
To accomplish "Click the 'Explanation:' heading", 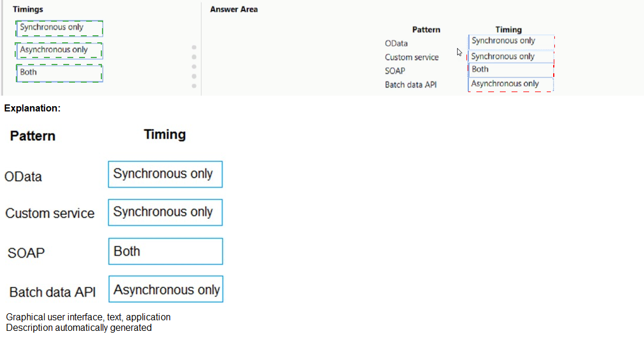I will (33, 109).
